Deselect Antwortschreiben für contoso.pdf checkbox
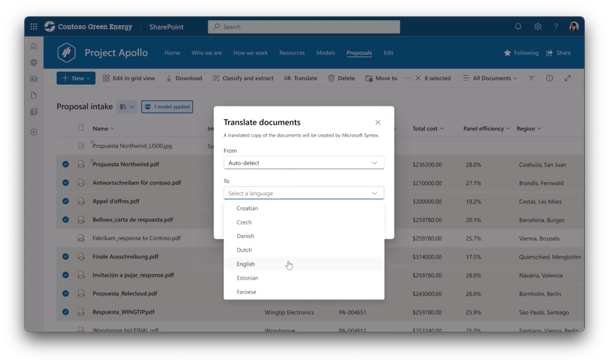 (x=66, y=182)
